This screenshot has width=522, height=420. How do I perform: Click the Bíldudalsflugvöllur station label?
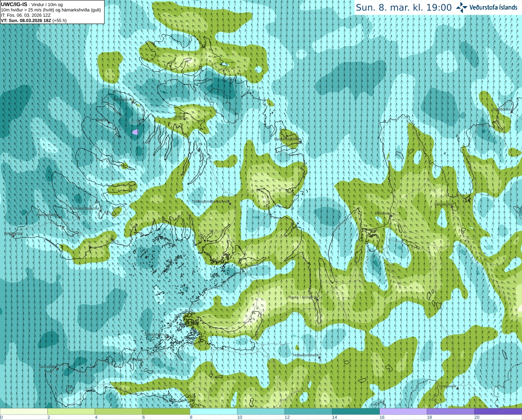(x=85, y=208)
